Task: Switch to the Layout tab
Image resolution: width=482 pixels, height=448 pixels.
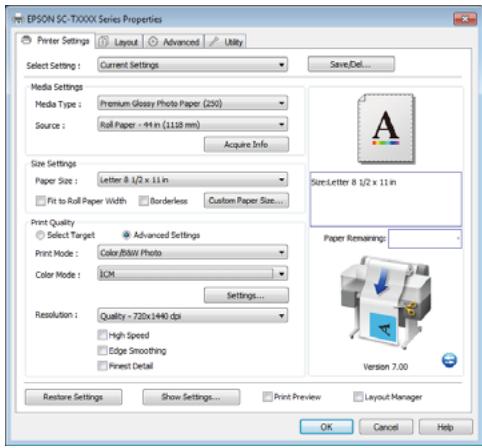Action: point(120,42)
